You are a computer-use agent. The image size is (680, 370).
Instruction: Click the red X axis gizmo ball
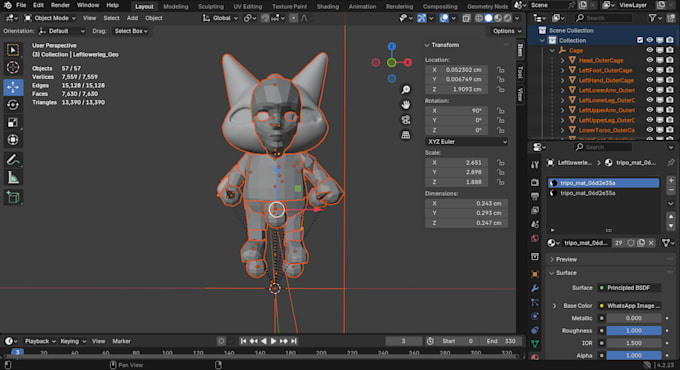pos(408,62)
